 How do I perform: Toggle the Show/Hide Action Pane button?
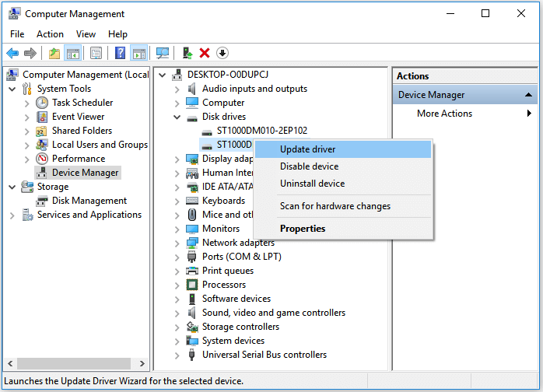click(x=139, y=53)
